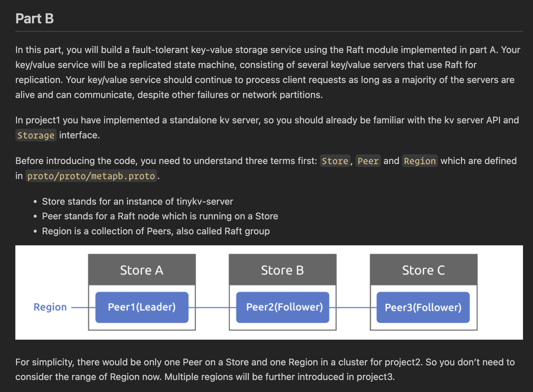Click the sentence beginning "In project1 you have"
Viewport: 533px width, 392px height.
267,120
